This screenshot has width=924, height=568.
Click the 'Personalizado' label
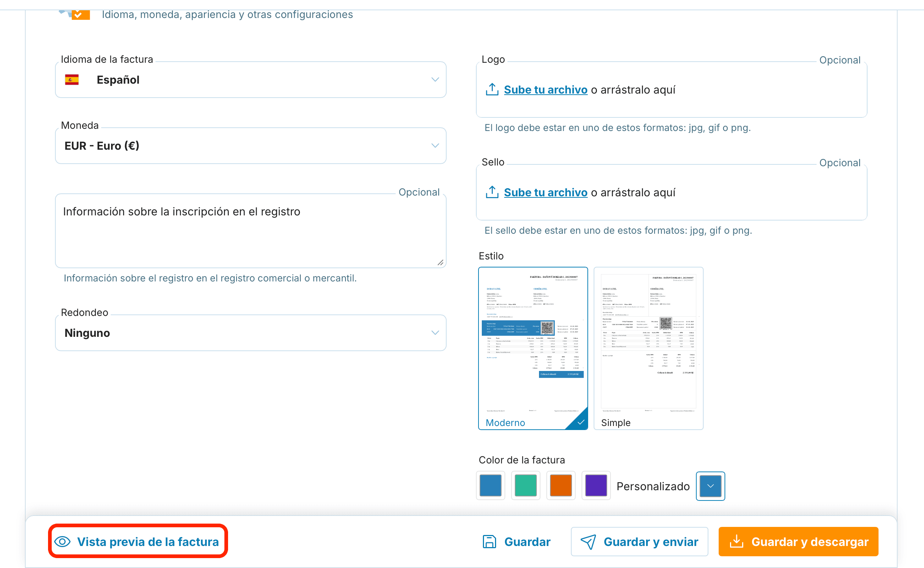click(x=653, y=487)
